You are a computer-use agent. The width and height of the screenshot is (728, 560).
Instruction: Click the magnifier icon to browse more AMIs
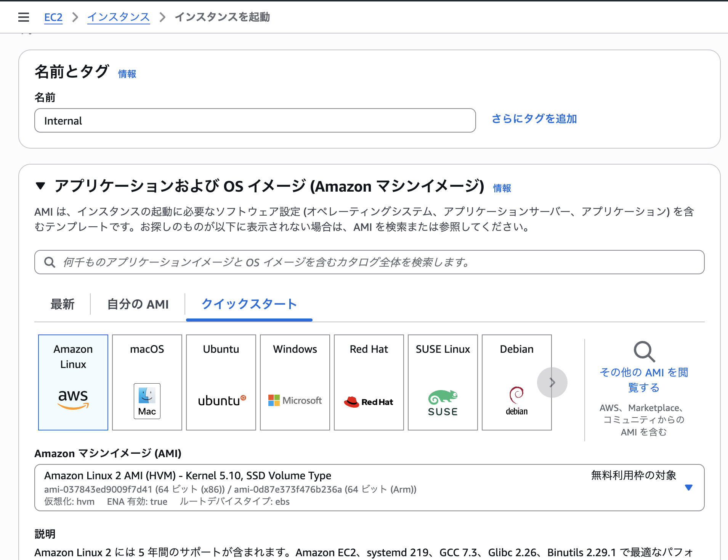644,351
